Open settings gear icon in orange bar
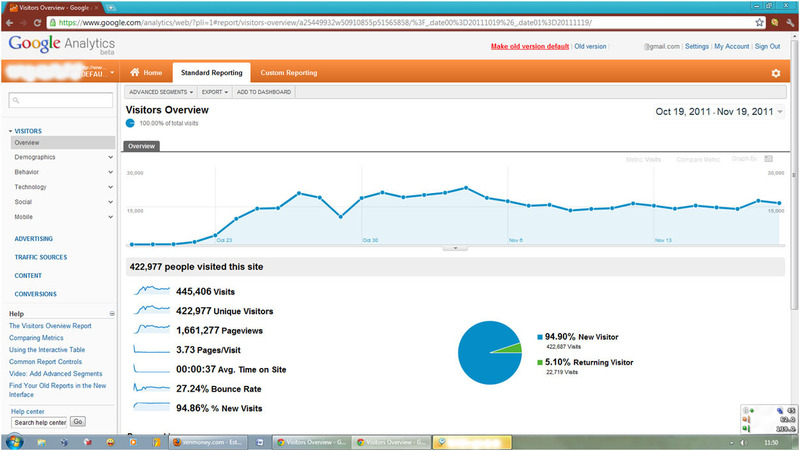800x451 pixels. (x=776, y=73)
